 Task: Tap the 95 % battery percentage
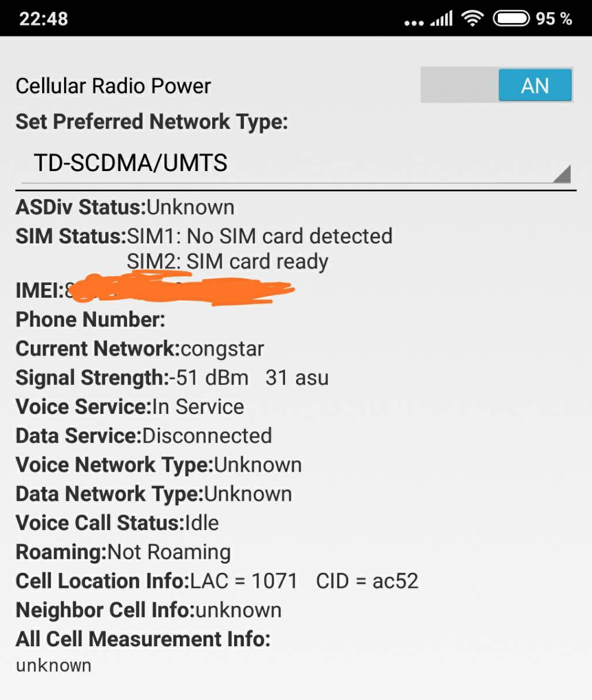553,18
